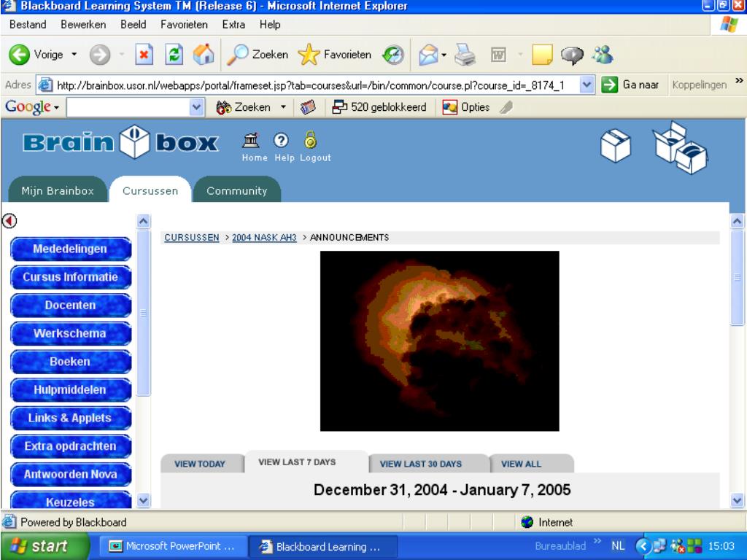Click the Word edit icon
This screenshot has width=747, height=560.
coord(498,55)
